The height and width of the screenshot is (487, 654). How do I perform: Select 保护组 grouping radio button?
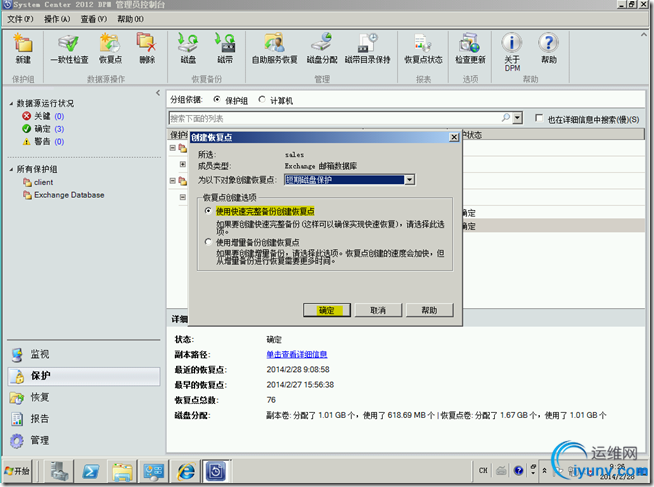(x=216, y=100)
